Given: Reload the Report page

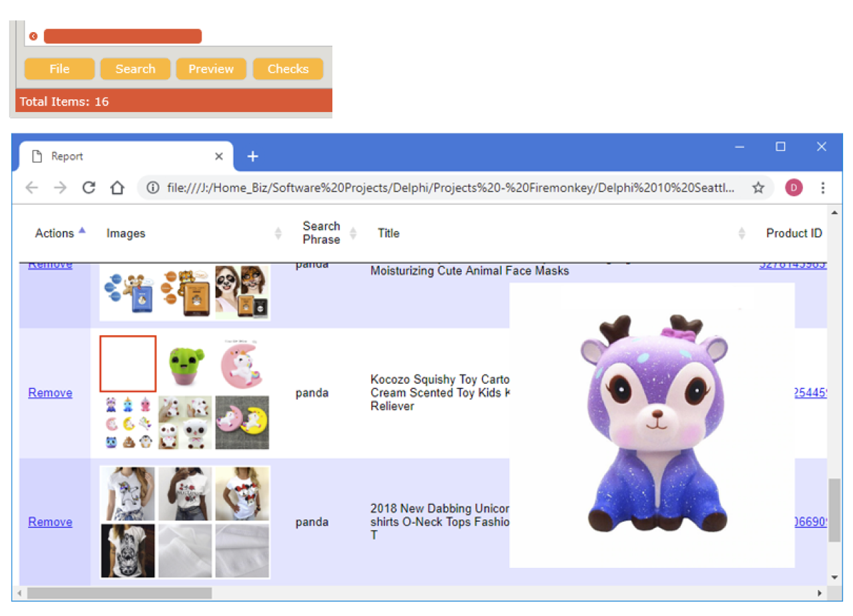Looking at the screenshot, I should (x=89, y=188).
